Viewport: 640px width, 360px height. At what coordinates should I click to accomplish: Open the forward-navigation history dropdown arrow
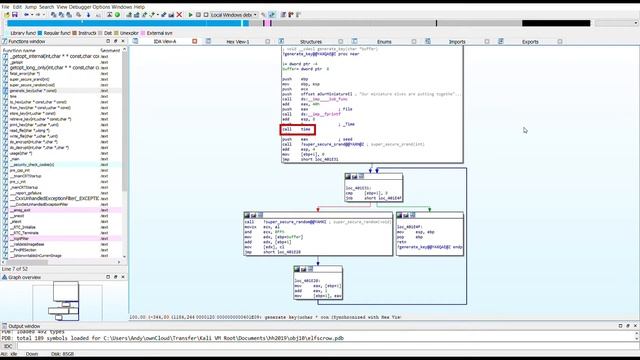[44, 15]
